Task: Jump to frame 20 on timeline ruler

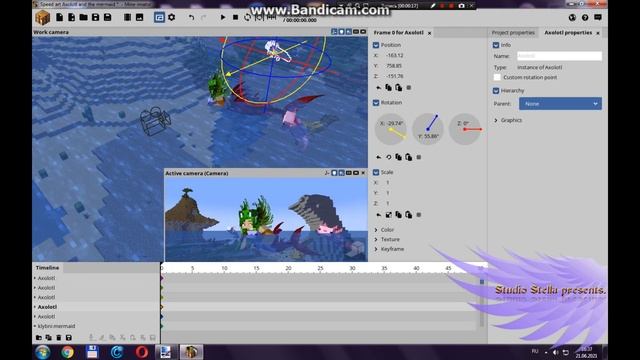Action: coord(288,268)
